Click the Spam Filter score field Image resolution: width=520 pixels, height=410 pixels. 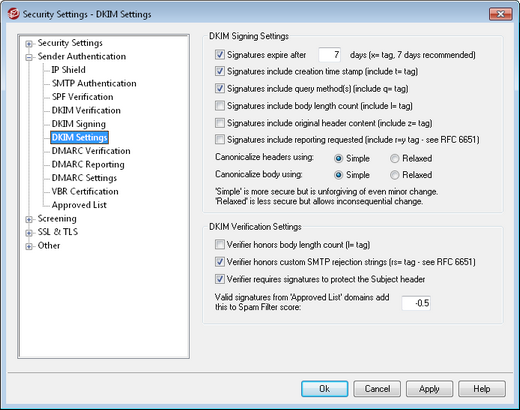coord(416,303)
